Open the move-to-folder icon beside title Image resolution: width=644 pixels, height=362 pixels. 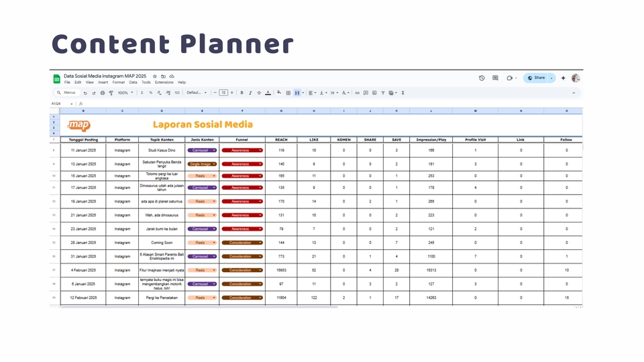164,76
